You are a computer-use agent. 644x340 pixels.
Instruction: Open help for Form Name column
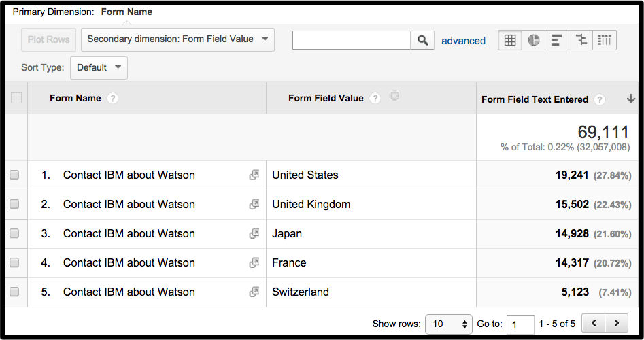112,99
